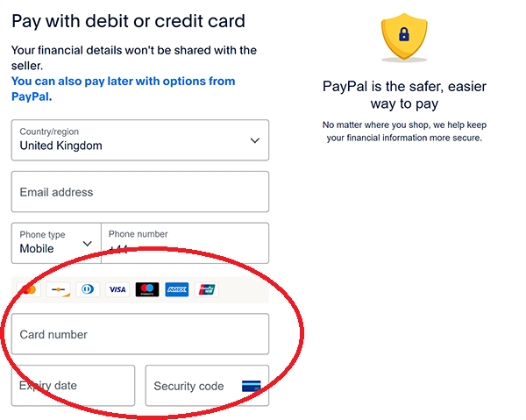This screenshot has width=526, height=420.
Task: Open the Phone type Mobile dropdown
Action: coord(56,243)
